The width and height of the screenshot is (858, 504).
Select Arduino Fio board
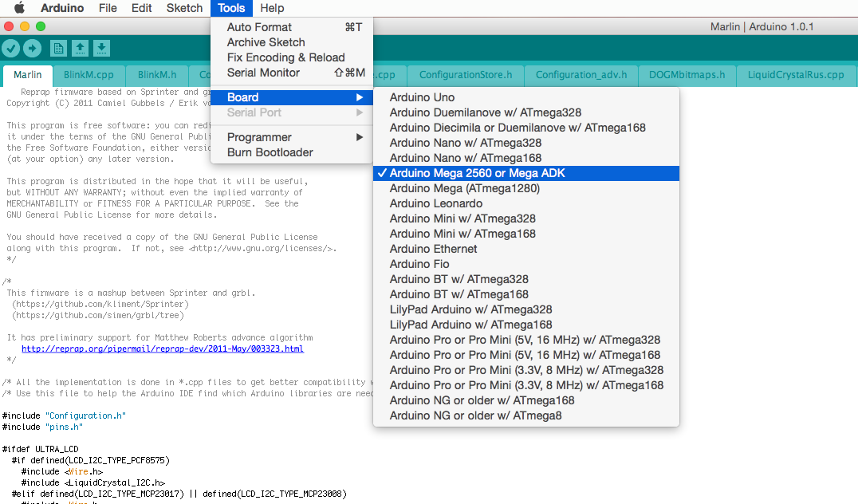point(525,264)
